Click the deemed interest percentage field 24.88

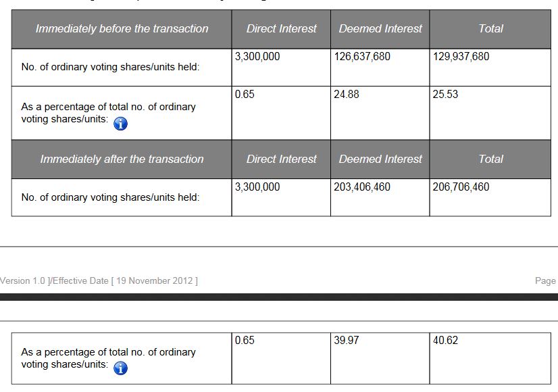click(380, 112)
